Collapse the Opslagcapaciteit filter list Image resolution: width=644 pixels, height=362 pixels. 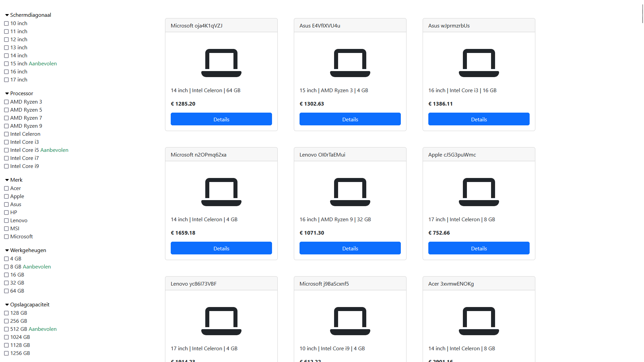[7, 305]
